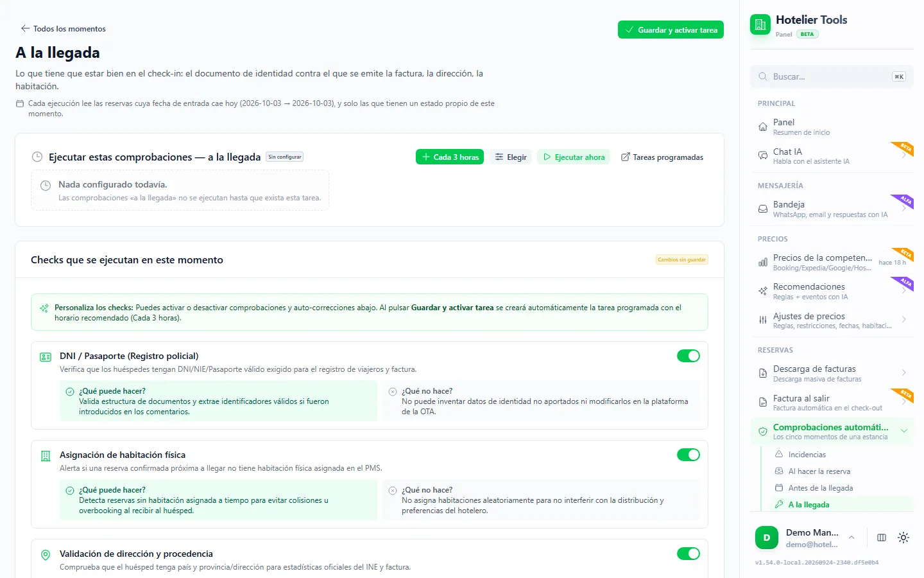Go to Al hacer la reserva item
Screen dimensions: 924x578
(841, 471)
